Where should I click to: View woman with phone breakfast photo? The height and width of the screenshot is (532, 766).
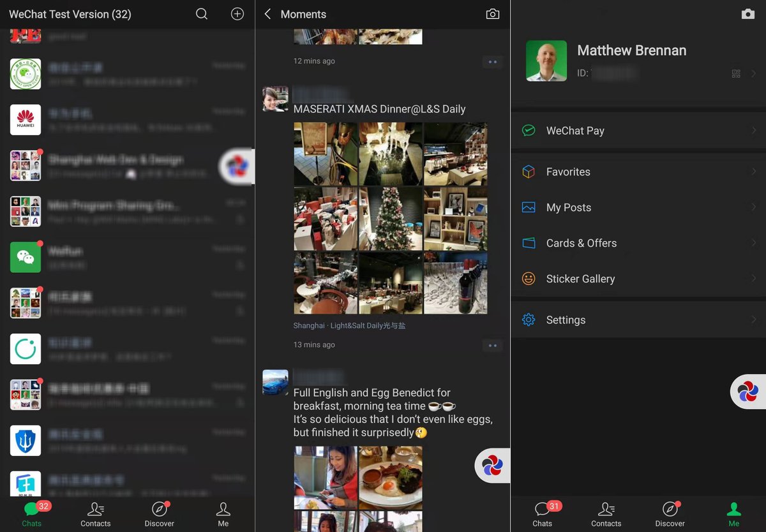326,477
